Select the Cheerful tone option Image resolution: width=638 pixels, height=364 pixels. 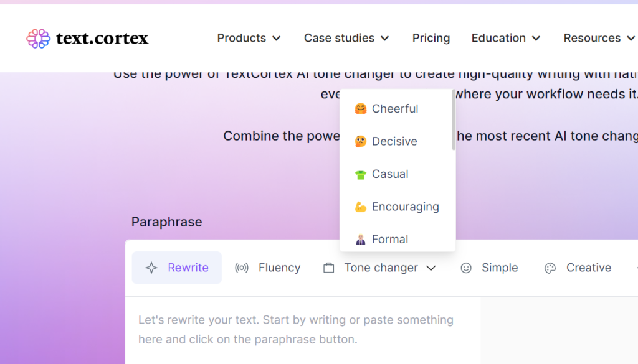coord(397,109)
